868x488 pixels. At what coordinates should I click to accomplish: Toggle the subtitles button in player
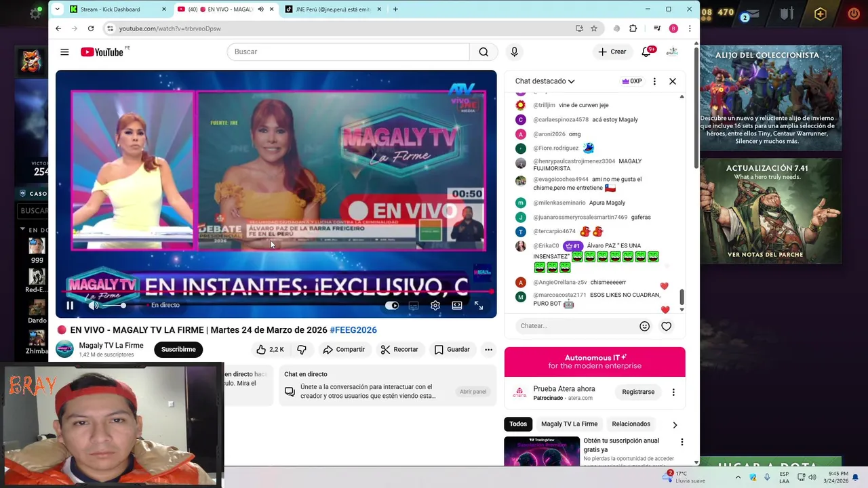point(414,306)
